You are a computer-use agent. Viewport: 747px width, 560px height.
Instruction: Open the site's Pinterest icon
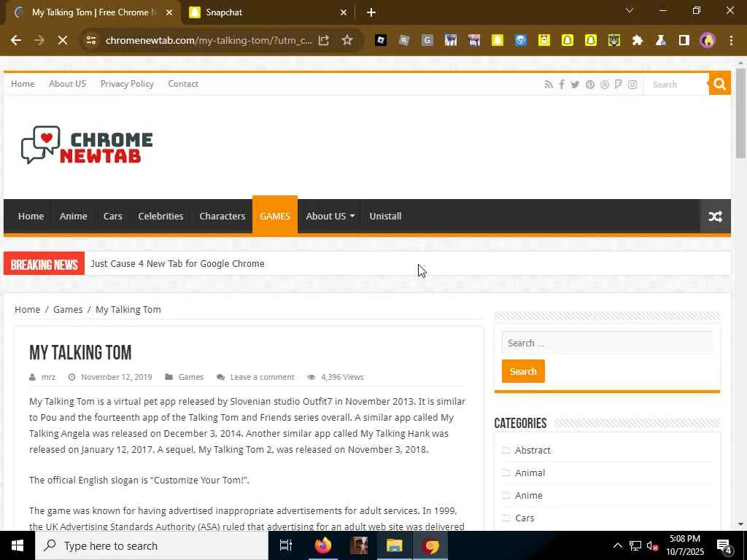590,85
